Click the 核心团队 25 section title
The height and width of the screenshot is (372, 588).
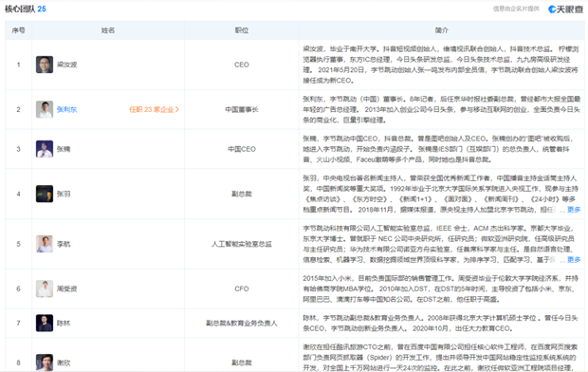25,9
